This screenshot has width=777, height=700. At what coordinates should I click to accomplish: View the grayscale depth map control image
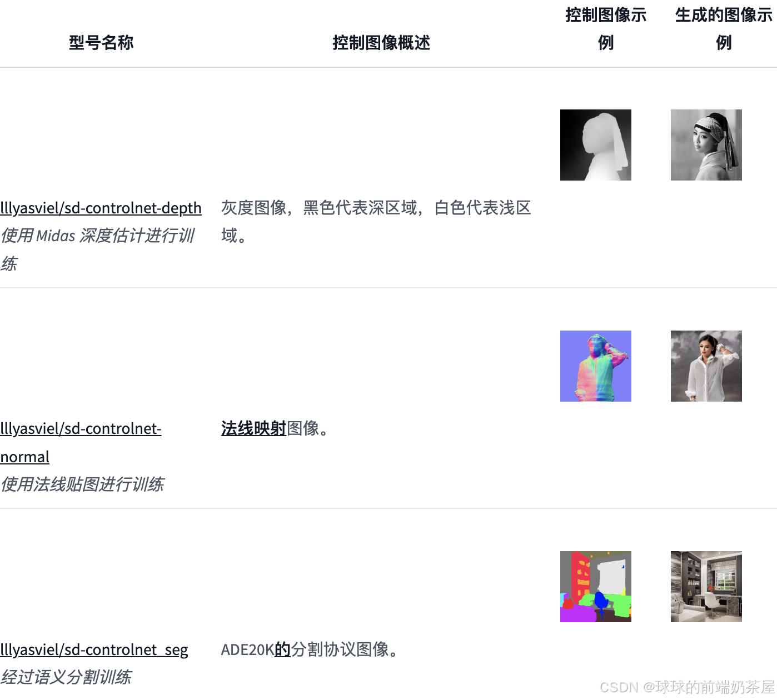[596, 145]
